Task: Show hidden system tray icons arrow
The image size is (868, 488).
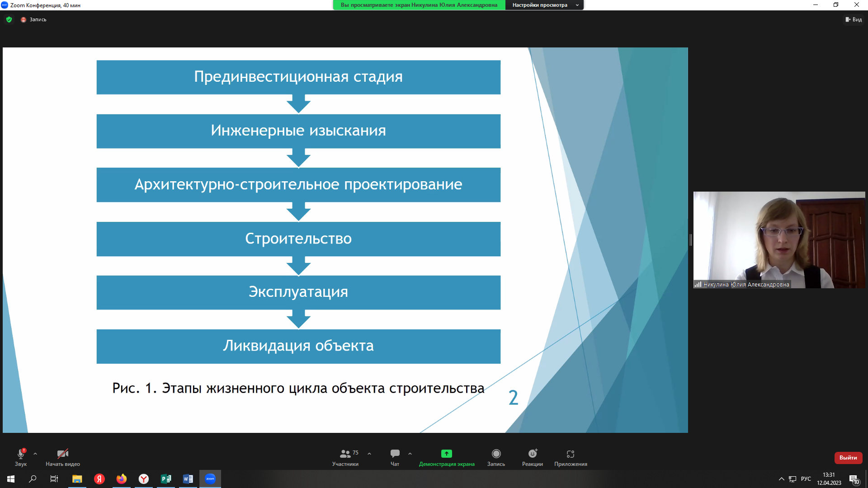Action: click(x=781, y=479)
